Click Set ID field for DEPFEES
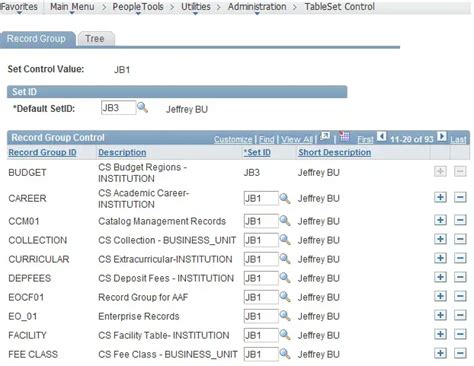Image resolution: width=474 pixels, height=366 pixels. (261, 278)
